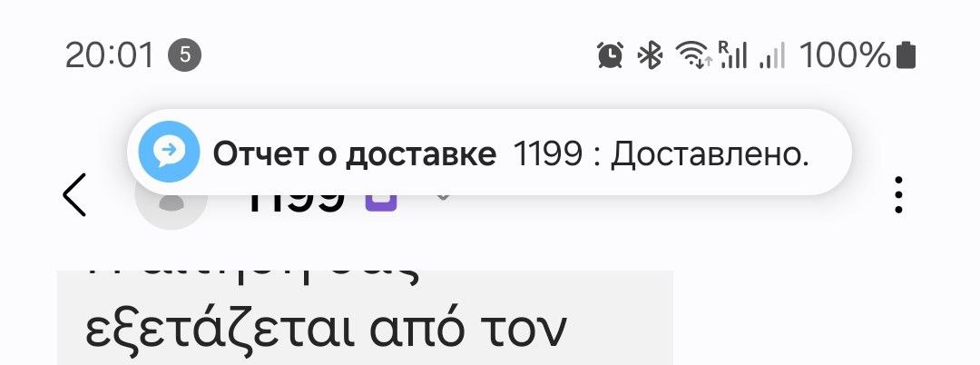
Task: Tap the word 'Доставлено.' in the toast
Action: coord(709,154)
